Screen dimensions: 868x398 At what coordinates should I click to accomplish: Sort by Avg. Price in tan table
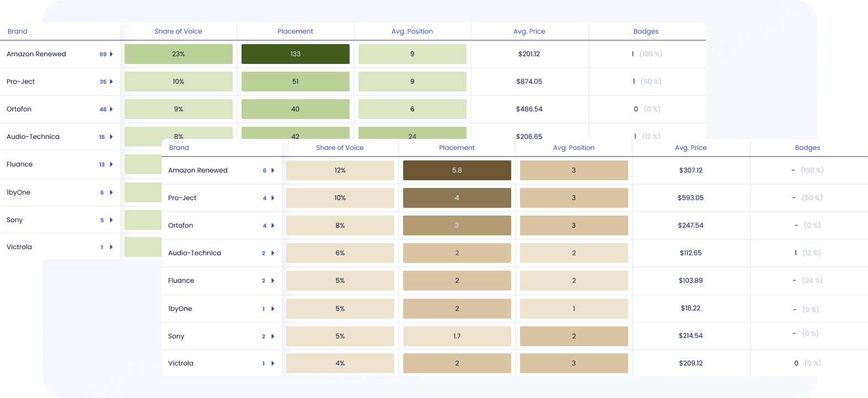pyautogui.click(x=690, y=148)
